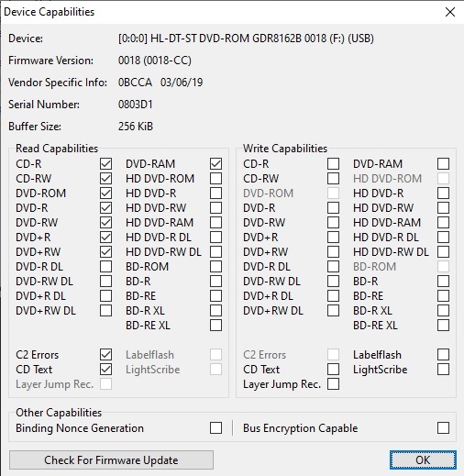Toggle the CD-R read capability checkbox

(x=105, y=163)
